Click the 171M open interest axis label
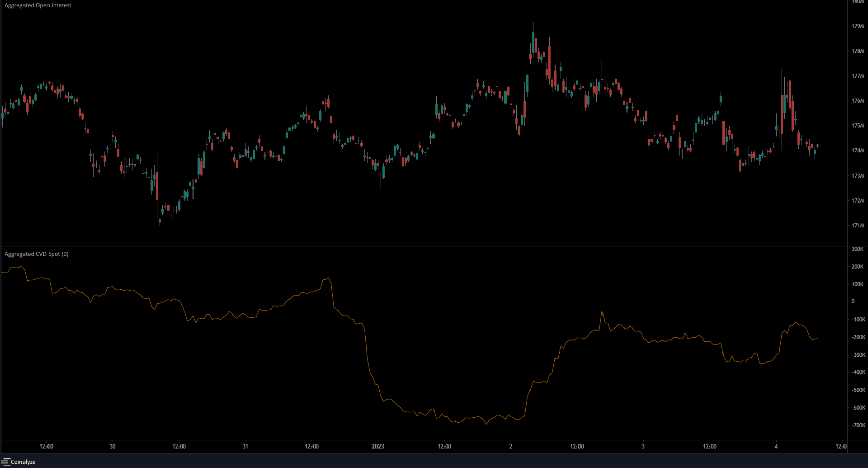Viewport: 868px width, 468px height. coord(858,226)
